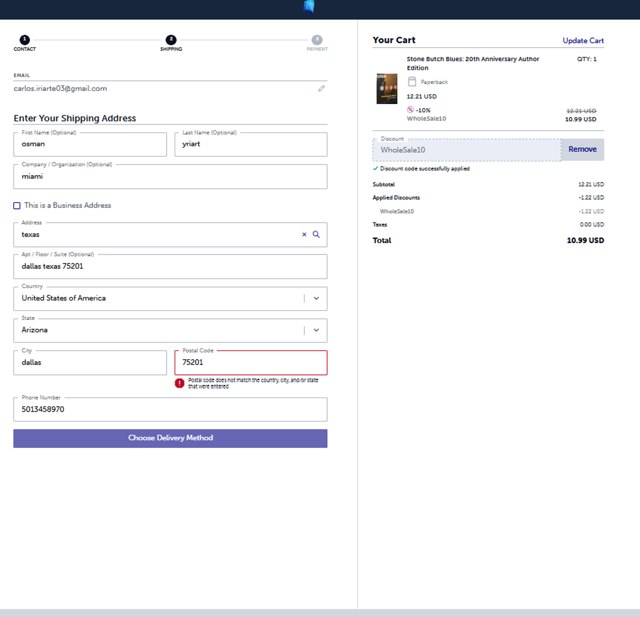Click the -10% discount tag icon
640x617 pixels.
pyautogui.click(x=411, y=109)
